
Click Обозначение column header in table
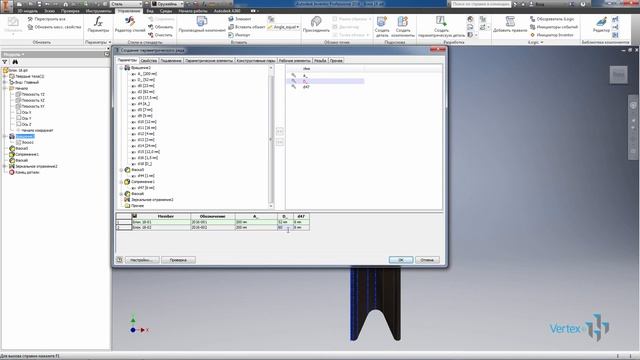tap(213, 216)
